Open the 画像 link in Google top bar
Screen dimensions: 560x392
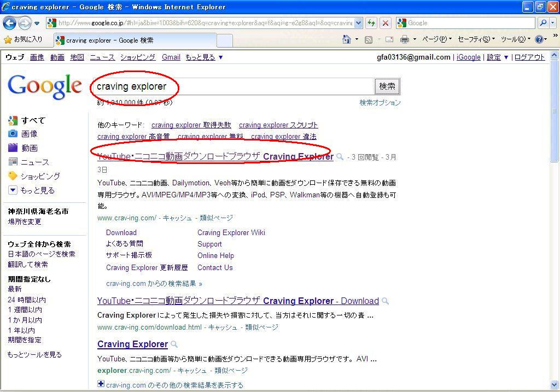tap(37, 57)
